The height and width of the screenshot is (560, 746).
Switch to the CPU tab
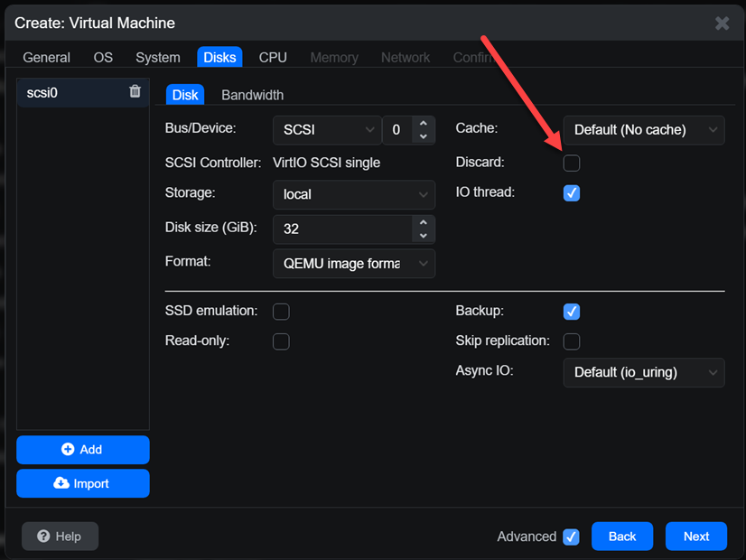tap(273, 58)
